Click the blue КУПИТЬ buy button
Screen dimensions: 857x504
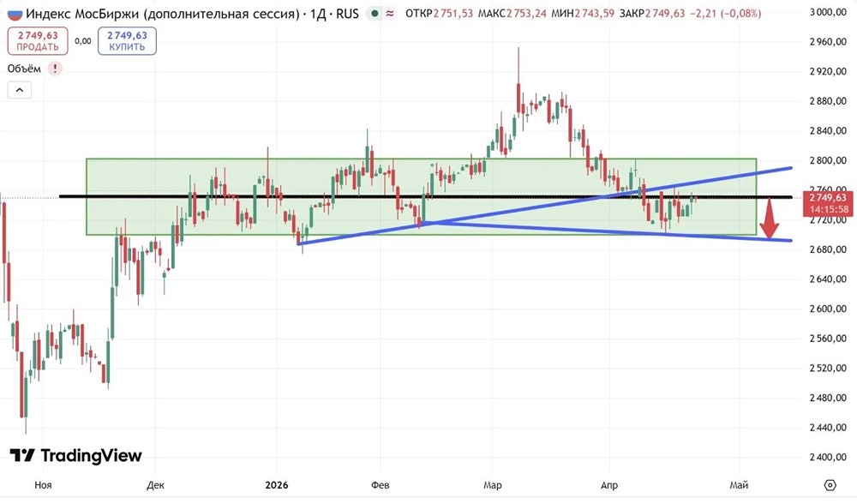(127, 41)
